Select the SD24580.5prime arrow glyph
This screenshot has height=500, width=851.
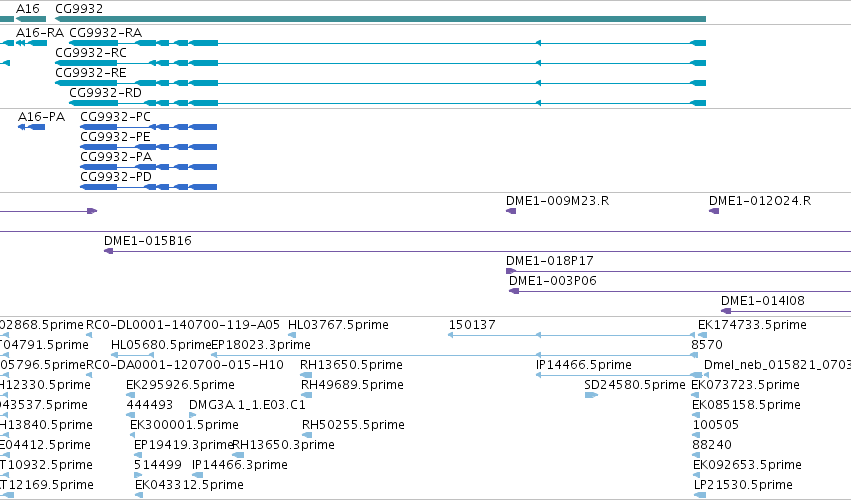pyautogui.click(x=591, y=395)
